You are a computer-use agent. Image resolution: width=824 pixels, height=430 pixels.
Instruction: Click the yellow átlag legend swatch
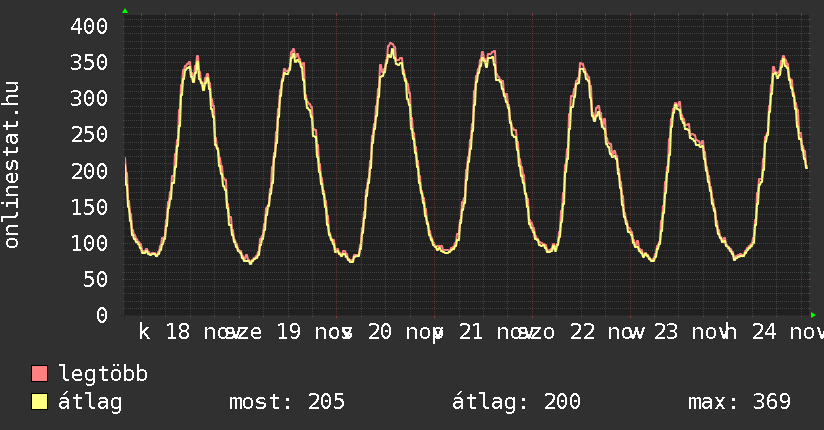click(x=40, y=402)
